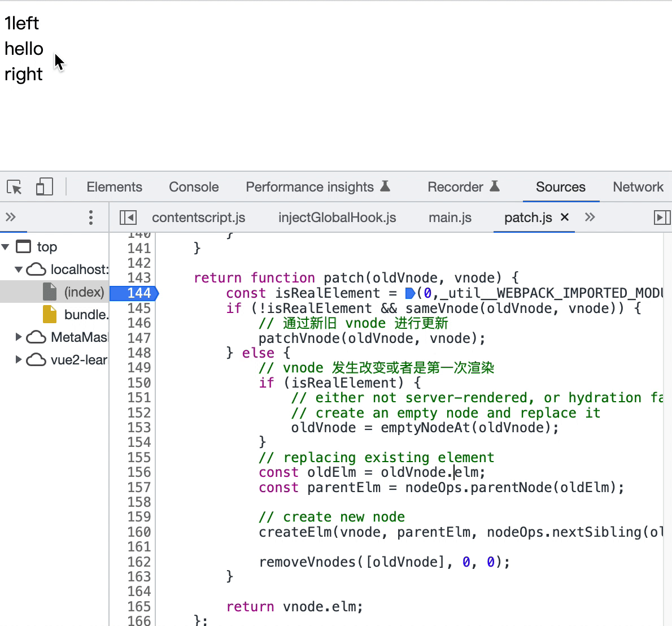Image resolution: width=672 pixels, height=626 pixels.
Task: Open the injectGlobalHook.js file tab
Action: click(x=337, y=218)
